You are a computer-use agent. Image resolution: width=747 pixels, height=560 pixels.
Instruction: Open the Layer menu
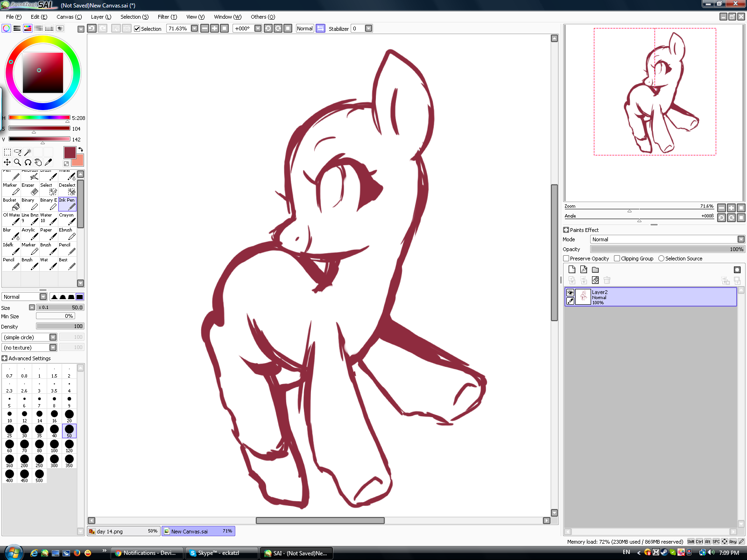point(101,17)
